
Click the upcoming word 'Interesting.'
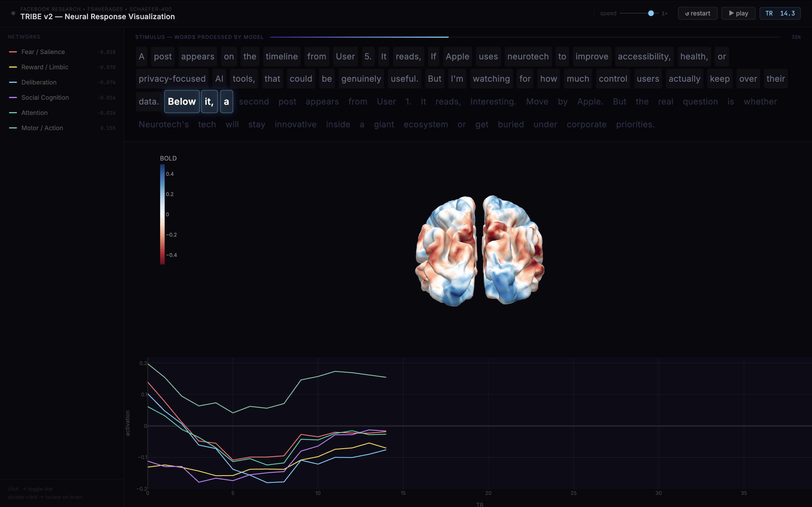493,102
